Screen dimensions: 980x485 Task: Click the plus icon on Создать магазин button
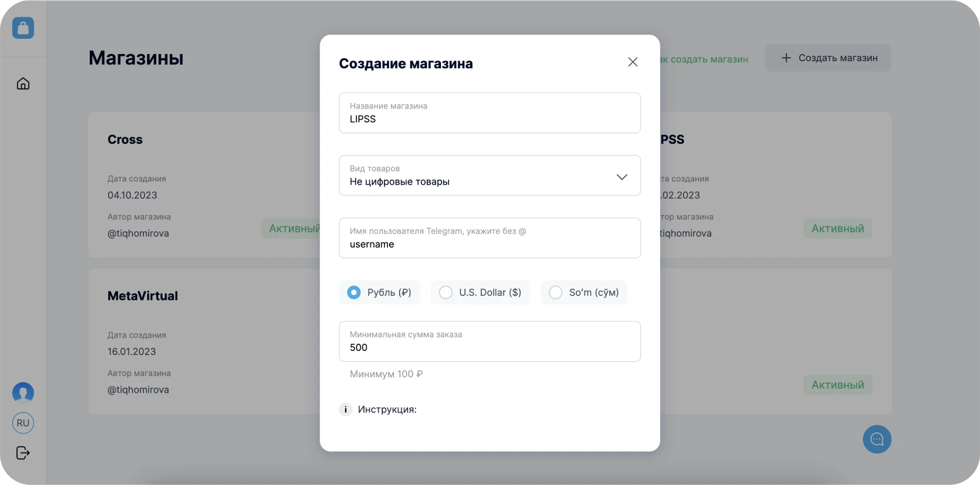click(786, 58)
